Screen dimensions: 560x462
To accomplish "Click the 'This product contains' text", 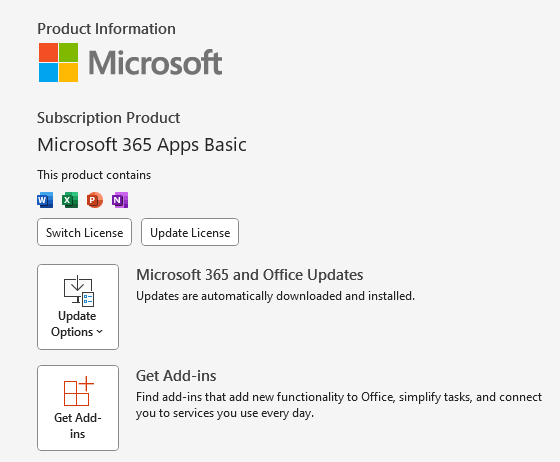I will click(x=94, y=175).
